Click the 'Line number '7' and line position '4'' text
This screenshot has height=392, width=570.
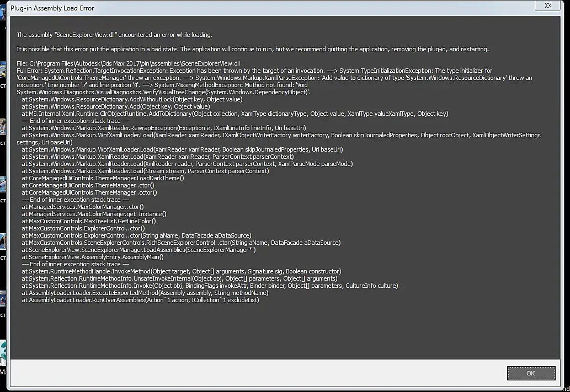pos(93,85)
